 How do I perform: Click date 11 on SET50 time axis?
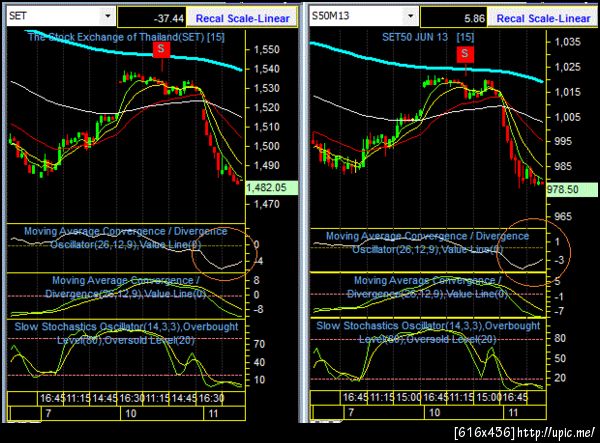point(513,412)
